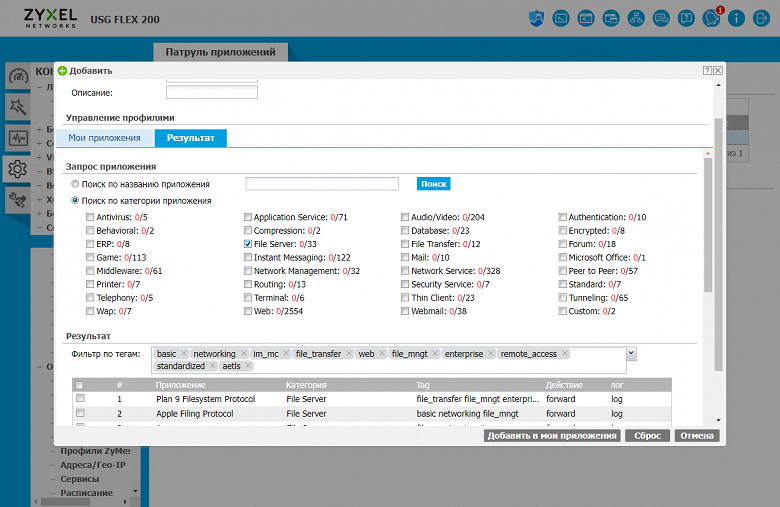Check the Antivirus category checkbox
The width and height of the screenshot is (780, 507).
tap(90, 217)
